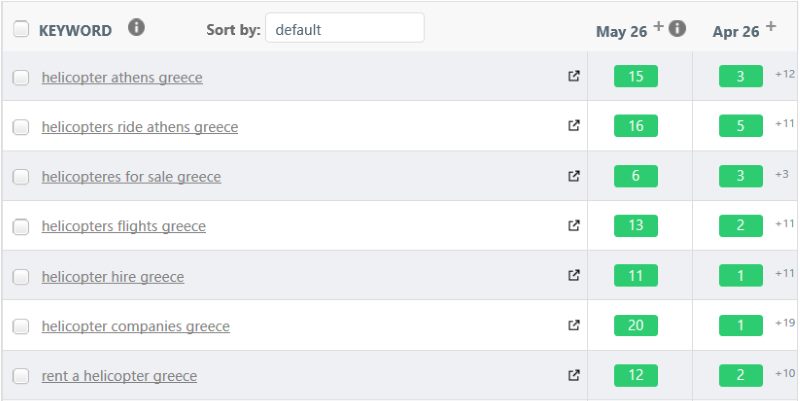This screenshot has width=800, height=401.
Task: Open the helicopters flights greece keyword link
Action: coord(123,227)
